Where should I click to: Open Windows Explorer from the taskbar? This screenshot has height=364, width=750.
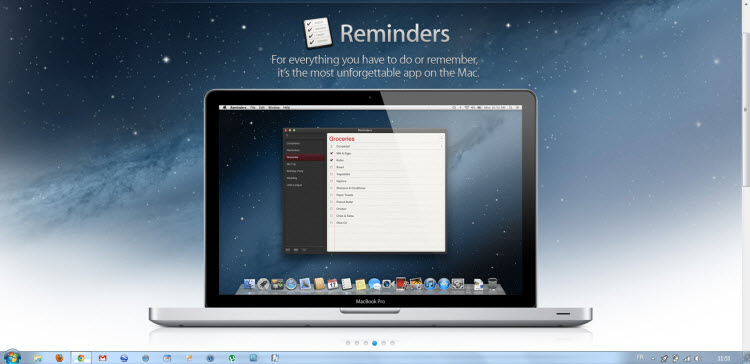click(x=38, y=358)
